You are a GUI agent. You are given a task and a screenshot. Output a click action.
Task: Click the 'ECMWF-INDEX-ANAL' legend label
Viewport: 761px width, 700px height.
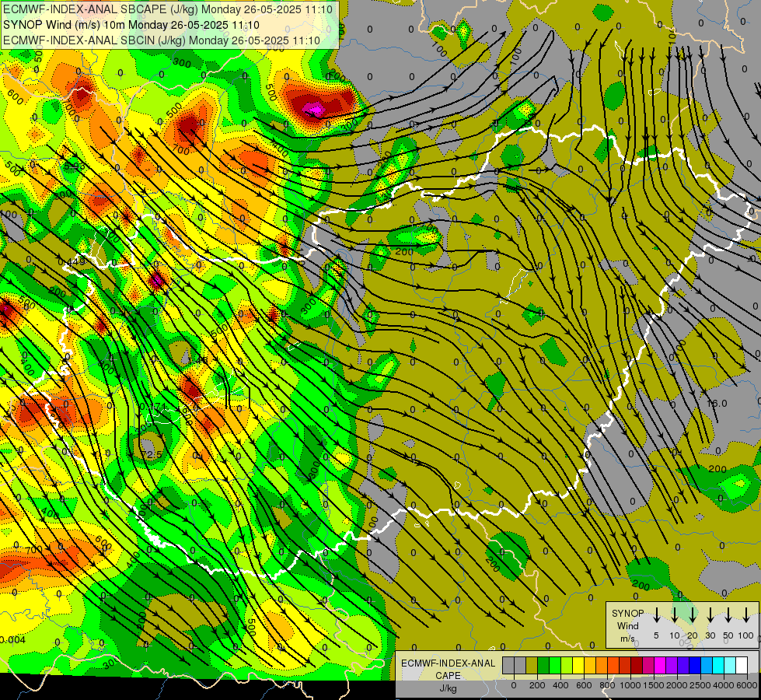tap(448, 663)
